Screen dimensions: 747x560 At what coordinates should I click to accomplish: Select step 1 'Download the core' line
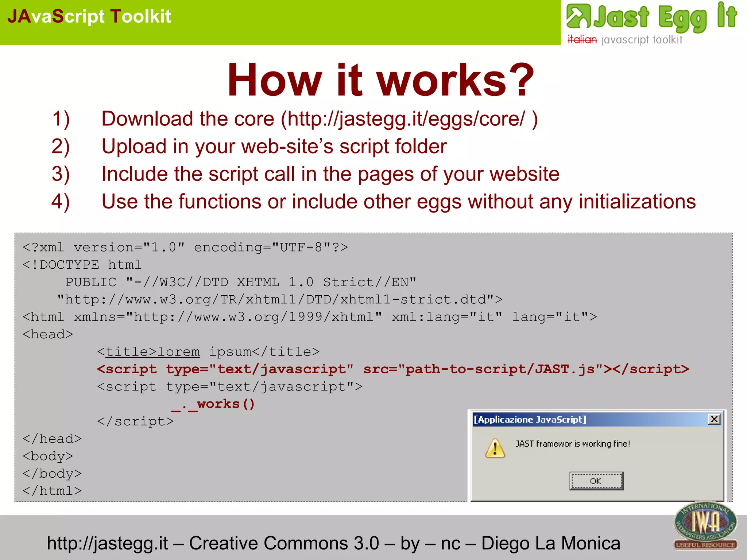point(295,119)
